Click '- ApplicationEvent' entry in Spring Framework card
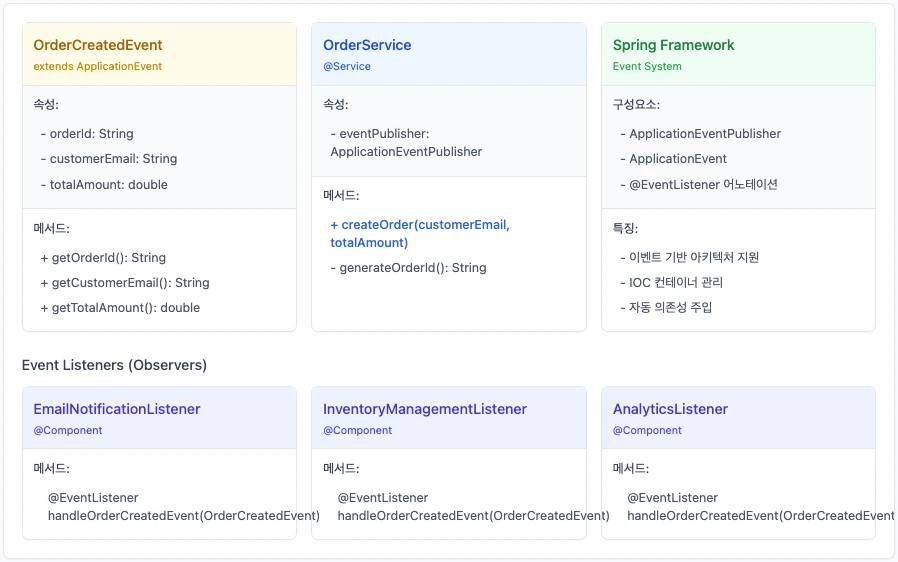The height and width of the screenshot is (562, 898). point(674,159)
